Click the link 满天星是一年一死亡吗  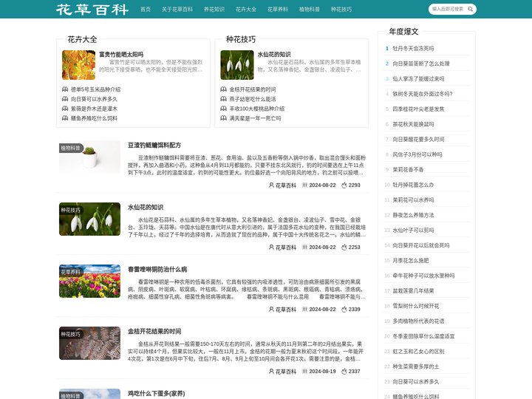tap(255, 118)
